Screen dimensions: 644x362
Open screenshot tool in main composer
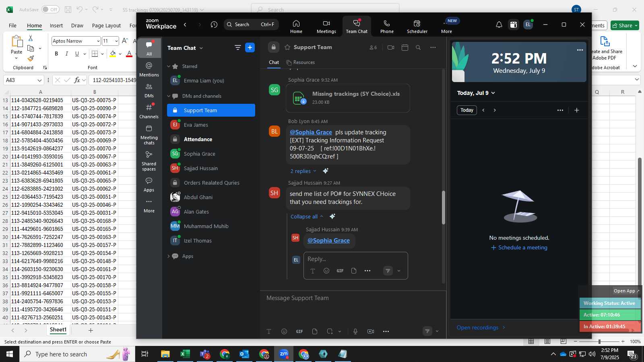pos(330,331)
